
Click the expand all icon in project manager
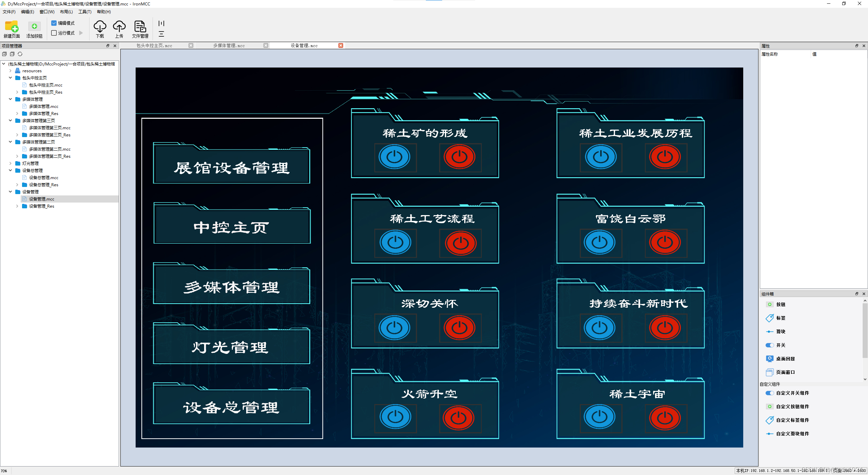[4, 54]
